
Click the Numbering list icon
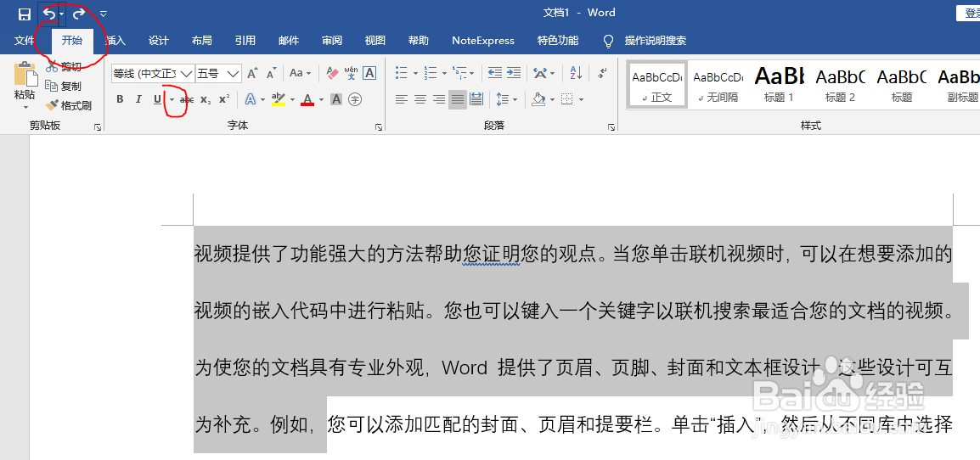pos(431,73)
